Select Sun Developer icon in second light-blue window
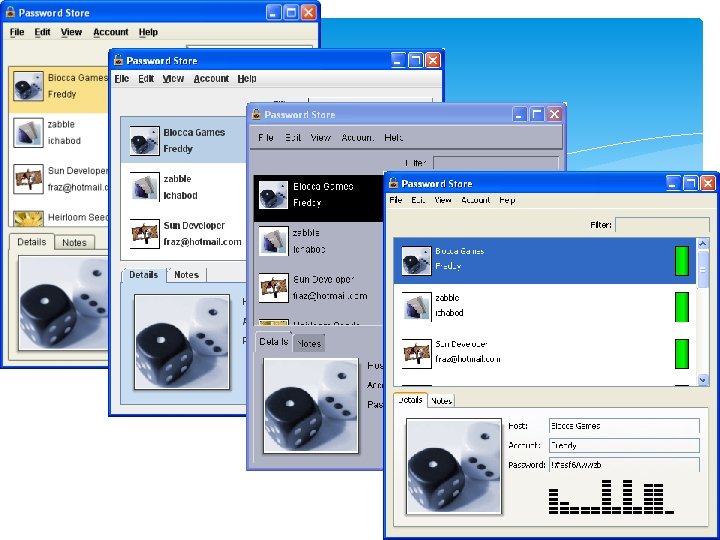720x540 pixels. [x=145, y=234]
